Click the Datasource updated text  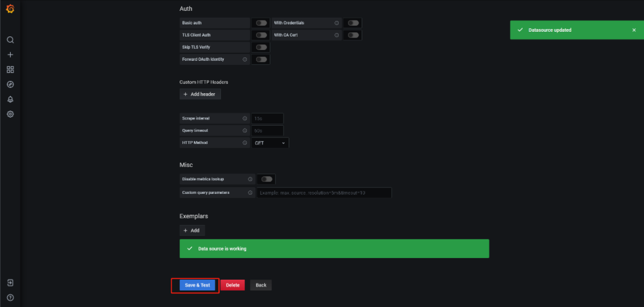(x=549, y=30)
